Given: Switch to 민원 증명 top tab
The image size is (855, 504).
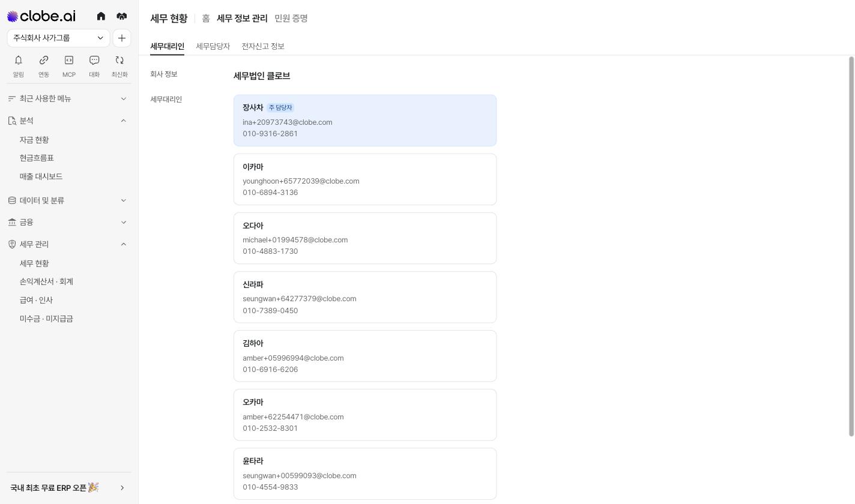Looking at the screenshot, I should [291, 19].
